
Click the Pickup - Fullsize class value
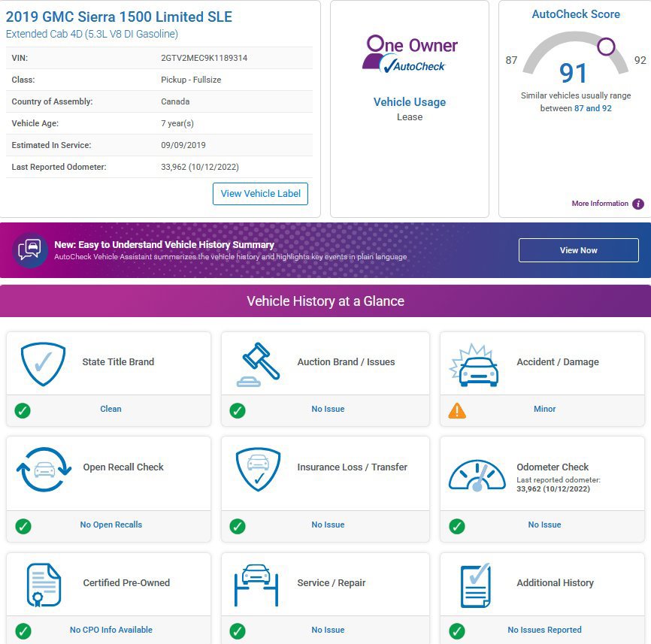(x=191, y=80)
